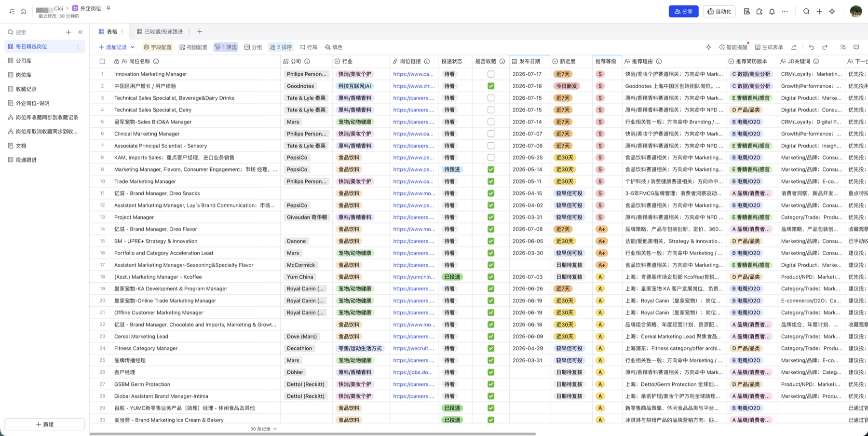The width and height of the screenshot is (868, 436).
Task: Add a new sidebar item with the plus icon
Action: pyautogui.click(x=68, y=32)
